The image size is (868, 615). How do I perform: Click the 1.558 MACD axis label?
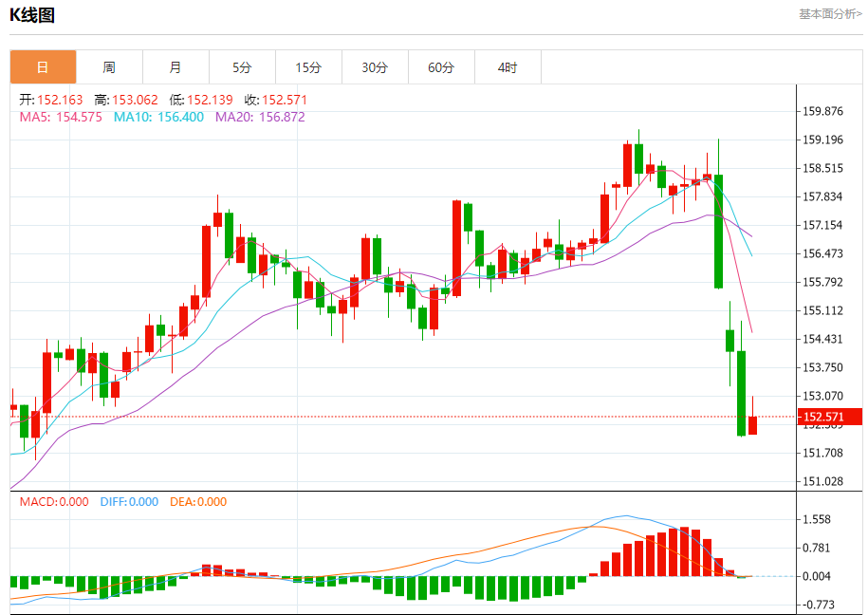(817, 520)
